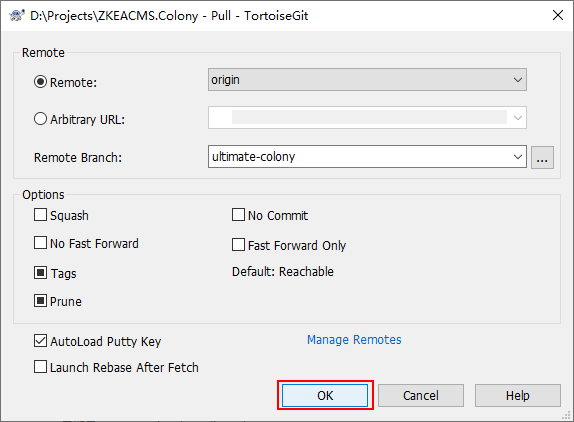Click the Cancel button
The image size is (574, 422).
point(421,395)
